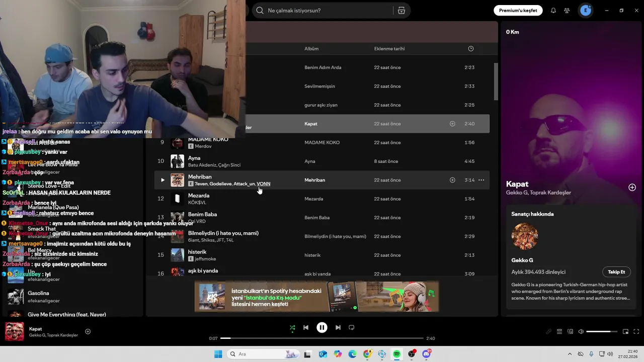Skip to previous track
This screenshot has width=644, height=362.
coord(306,327)
